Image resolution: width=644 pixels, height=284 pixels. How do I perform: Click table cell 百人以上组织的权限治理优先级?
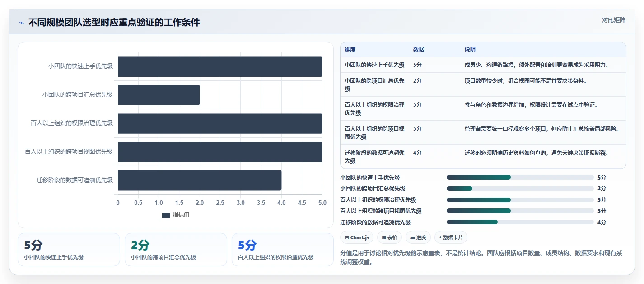(x=374, y=109)
